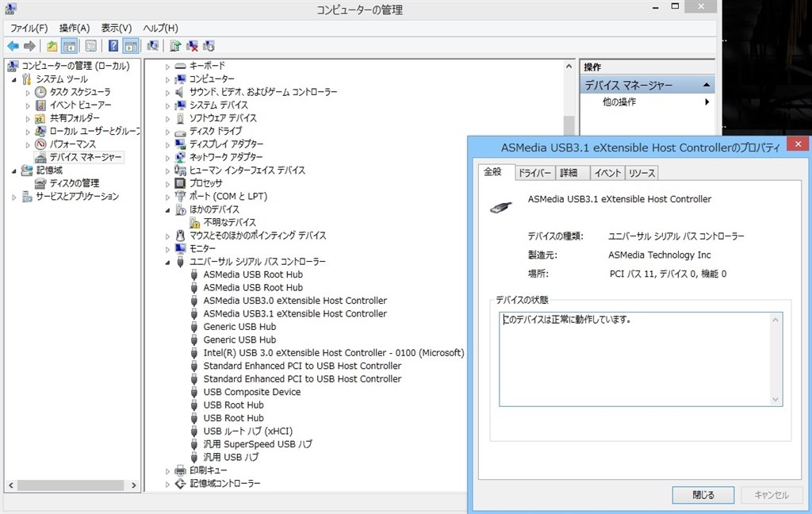Expand the Disk drives (ディスク ドライブ) category
Viewport: 812px width, 514px height.
coord(167,132)
